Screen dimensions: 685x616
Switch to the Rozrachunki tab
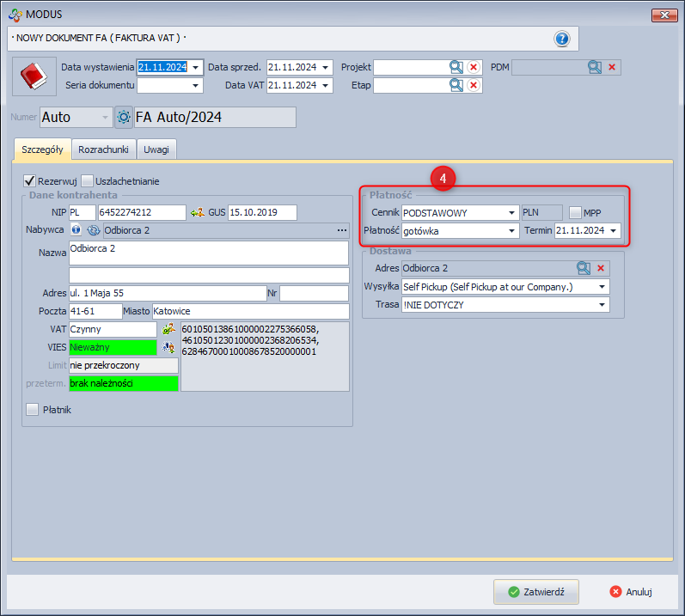(x=103, y=149)
